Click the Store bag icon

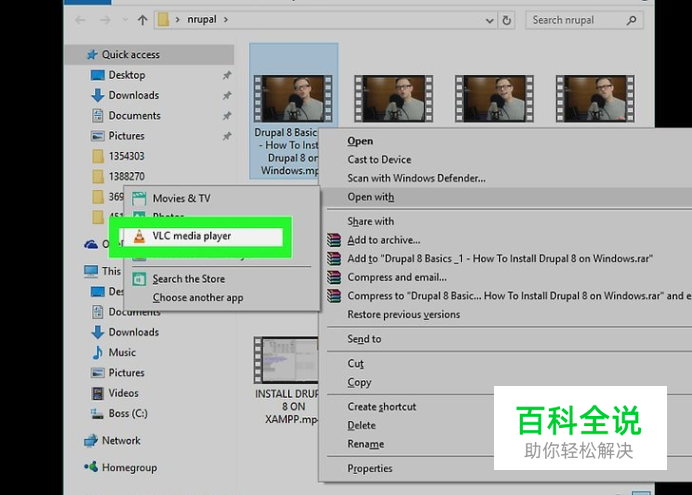[139, 279]
